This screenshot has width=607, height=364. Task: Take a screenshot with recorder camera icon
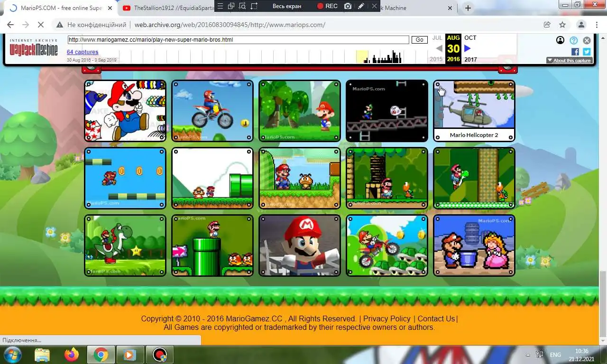(348, 6)
